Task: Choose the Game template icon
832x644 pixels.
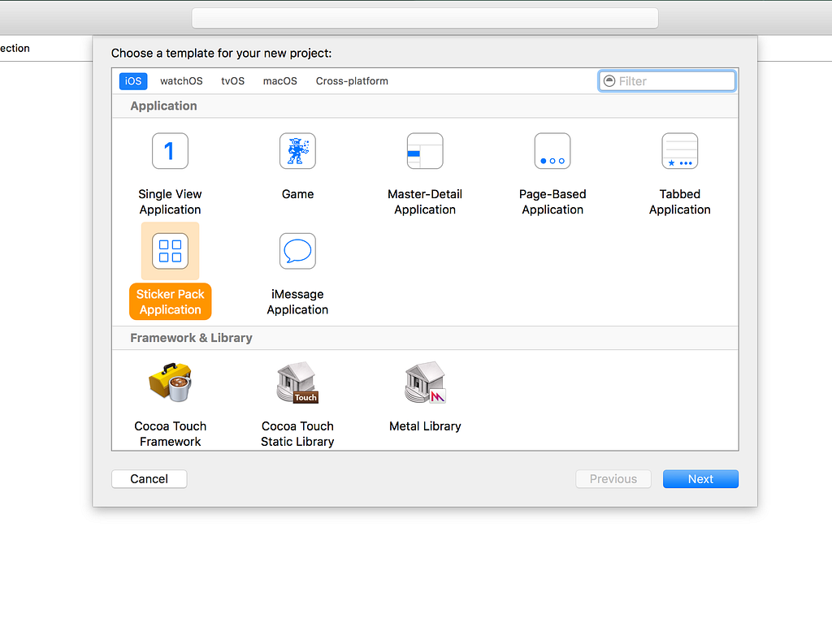Action: pos(297,151)
